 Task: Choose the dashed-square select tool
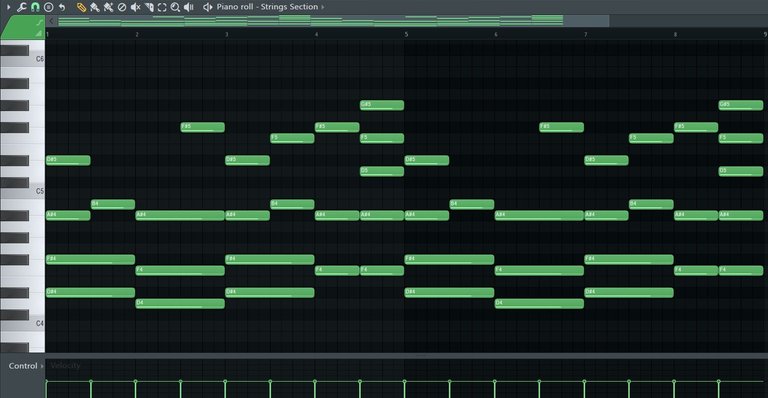pos(162,7)
